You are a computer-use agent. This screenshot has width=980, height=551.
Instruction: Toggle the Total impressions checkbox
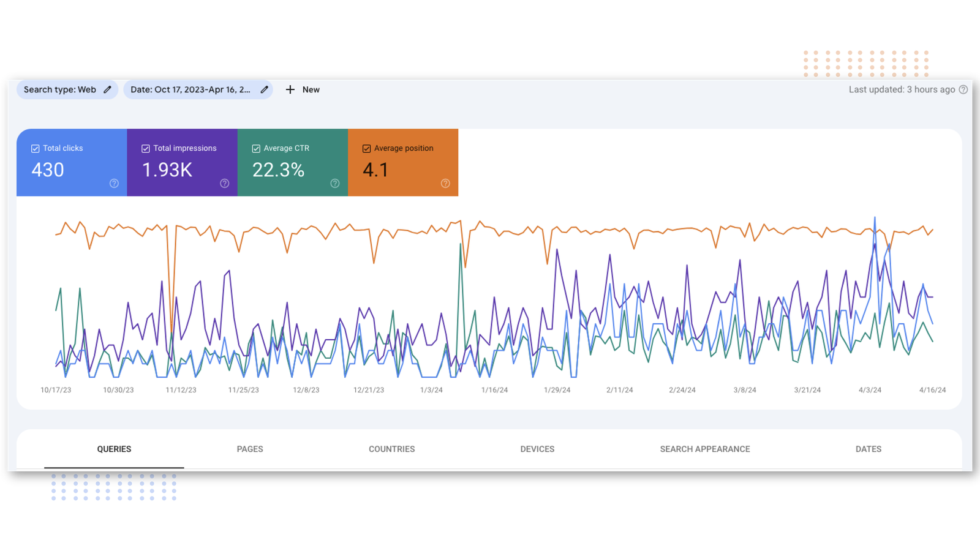click(x=146, y=149)
